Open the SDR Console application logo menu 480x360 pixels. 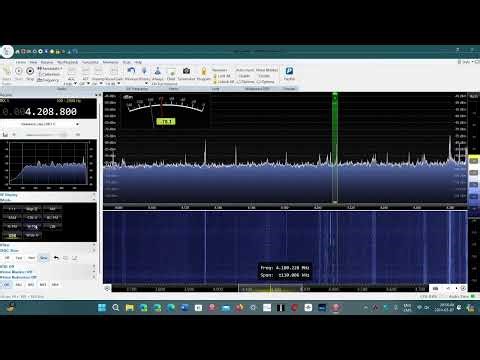click(6, 52)
